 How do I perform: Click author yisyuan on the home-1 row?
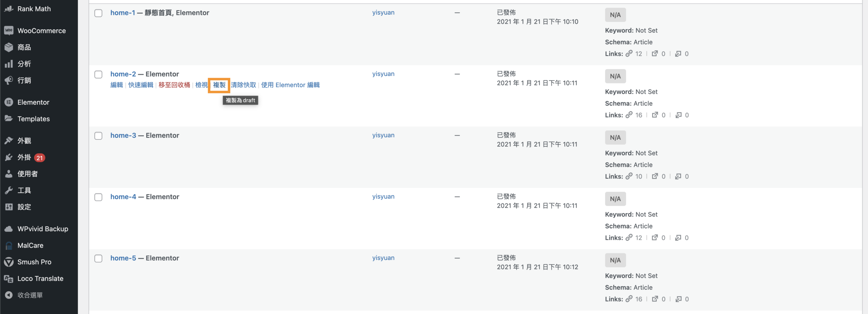(383, 13)
